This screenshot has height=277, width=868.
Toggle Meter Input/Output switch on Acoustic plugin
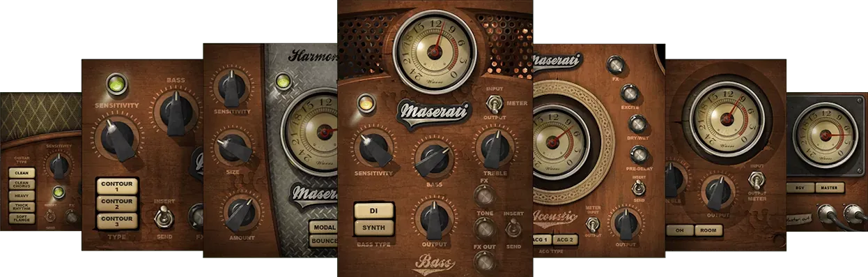point(593,225)
